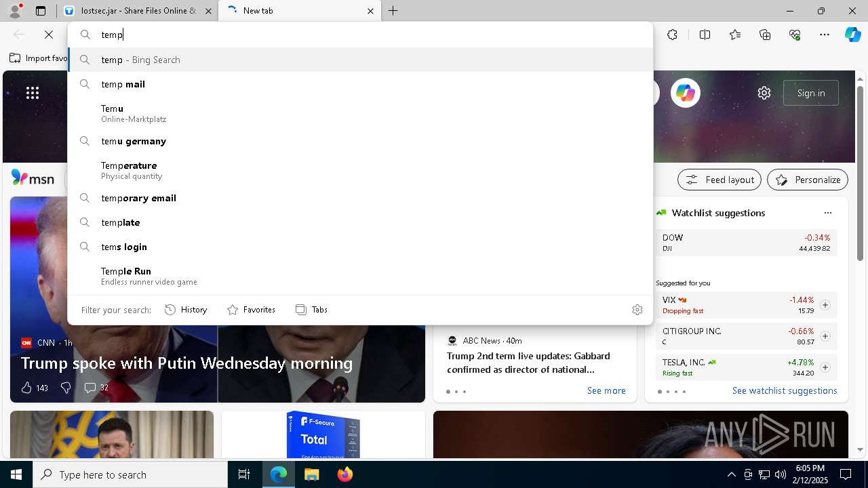This screenshot has height=488, width=868.
Task: Switch to the lostsec.jar Share Files tab
Action: tap(138, 11)
